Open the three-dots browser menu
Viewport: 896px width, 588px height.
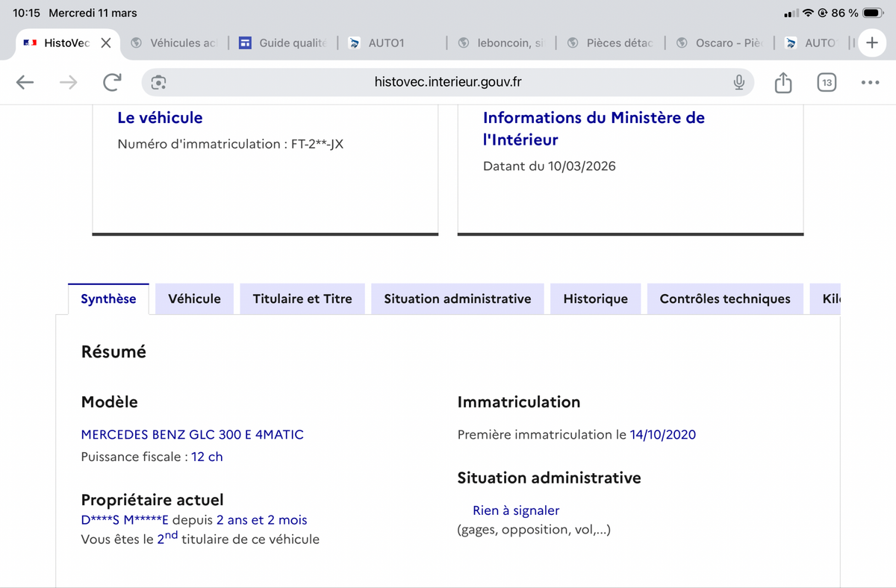click(x=870, y=82)
